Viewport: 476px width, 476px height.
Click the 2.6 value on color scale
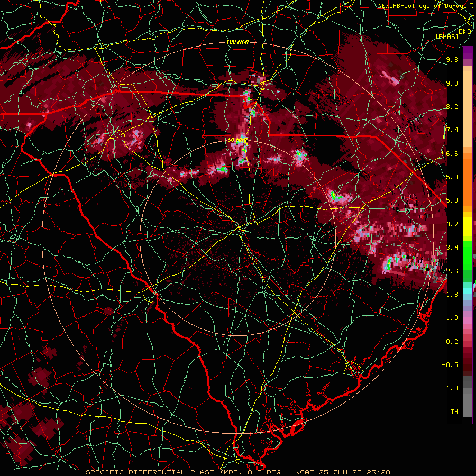coord(452,271)
